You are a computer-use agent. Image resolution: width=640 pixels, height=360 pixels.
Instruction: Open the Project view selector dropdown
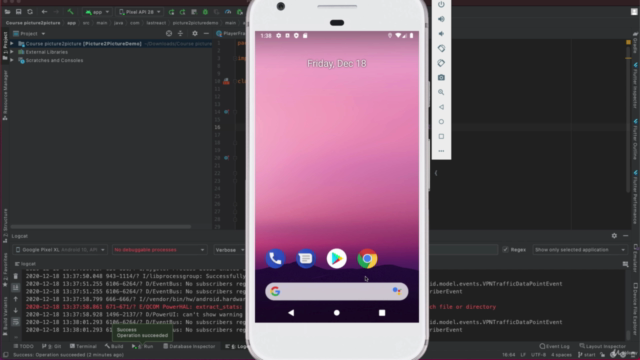click(29, 33)
